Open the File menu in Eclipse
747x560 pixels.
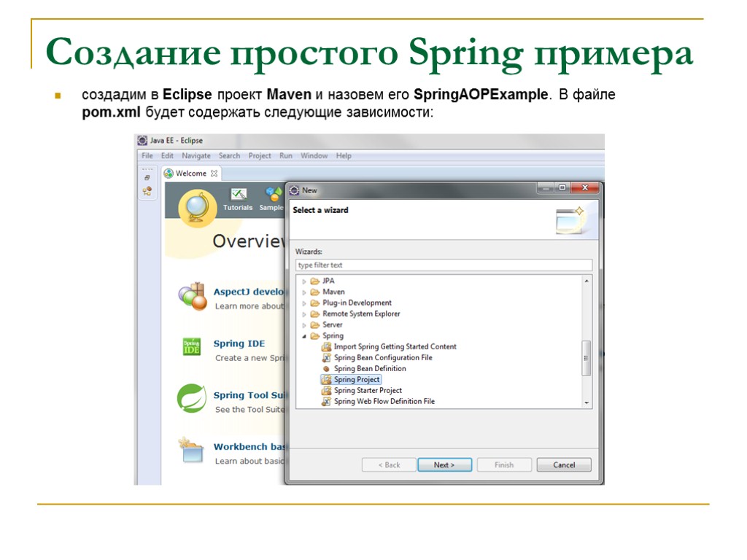pos(147,156)
